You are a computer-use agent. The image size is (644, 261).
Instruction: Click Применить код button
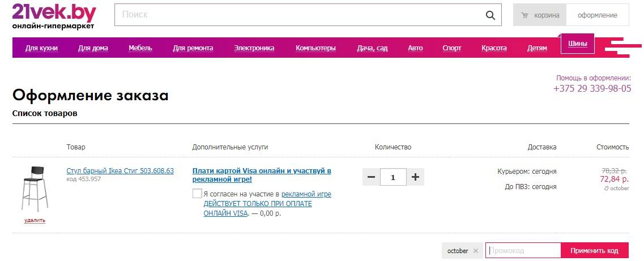click(594, 251)
